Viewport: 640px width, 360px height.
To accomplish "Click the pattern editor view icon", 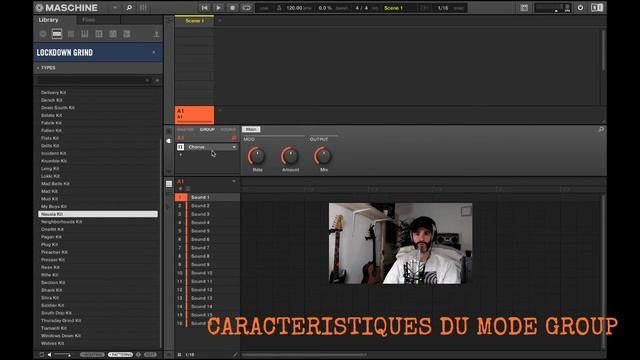I will pyautogui.click(x=169, y=184).
